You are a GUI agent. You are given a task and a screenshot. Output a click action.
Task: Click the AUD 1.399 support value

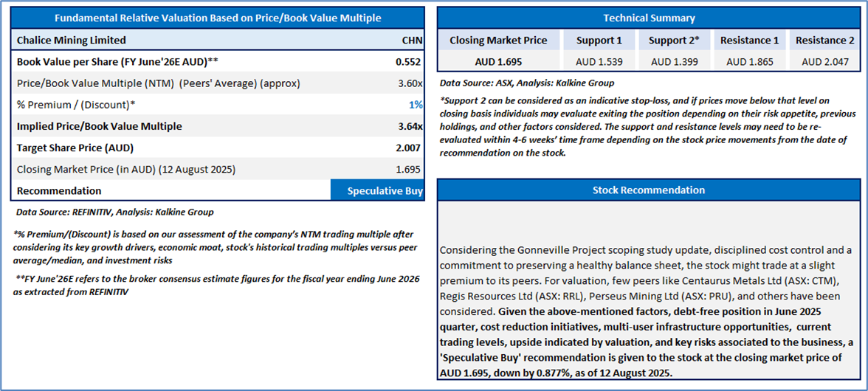673,62
